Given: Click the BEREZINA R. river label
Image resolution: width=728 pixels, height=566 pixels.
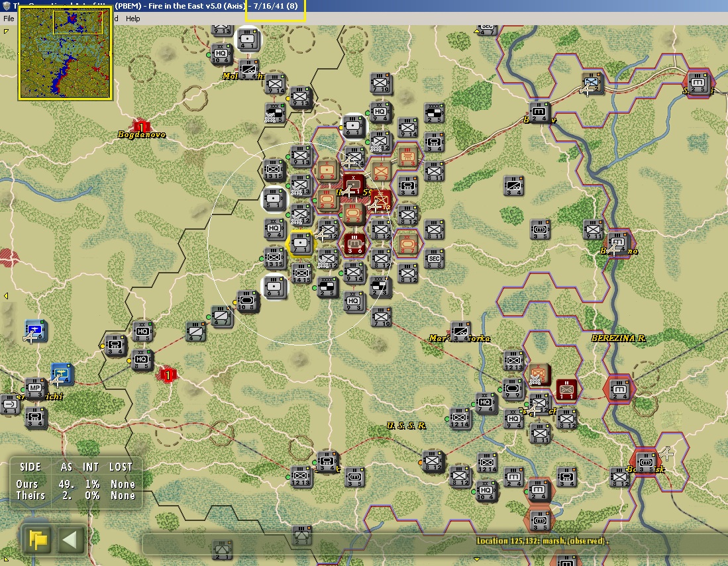Looking at the screenshot, I should pos(619,338).
